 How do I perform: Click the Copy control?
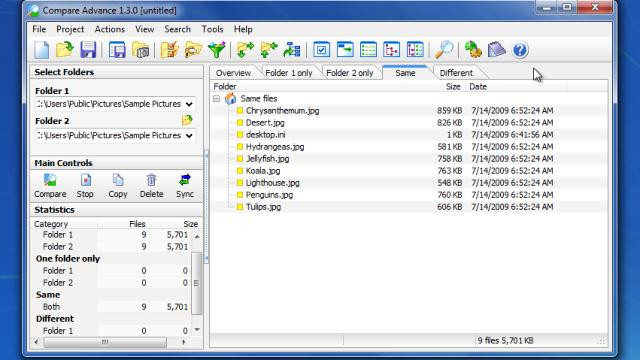pos(118,186)
